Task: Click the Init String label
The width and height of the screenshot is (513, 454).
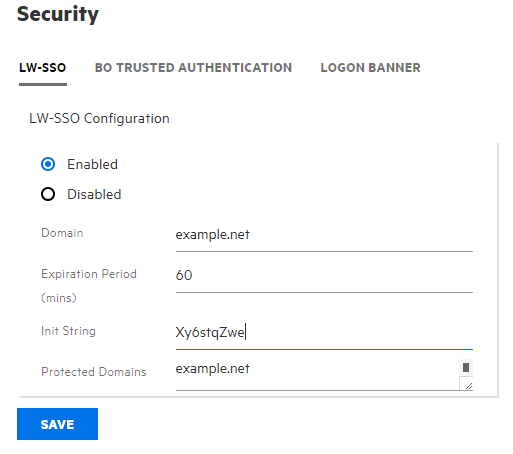Action: [68, 331]
